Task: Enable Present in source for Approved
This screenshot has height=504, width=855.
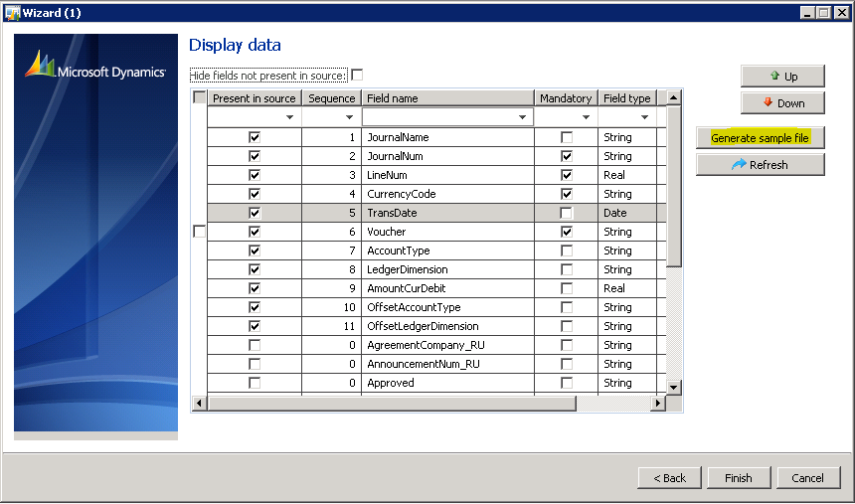Action: click(255, 383)
